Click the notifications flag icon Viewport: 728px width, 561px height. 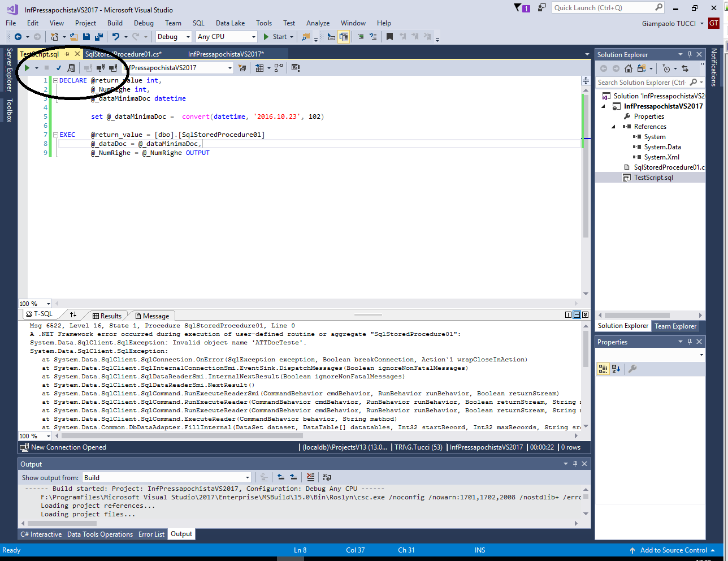tap(518, 8)
